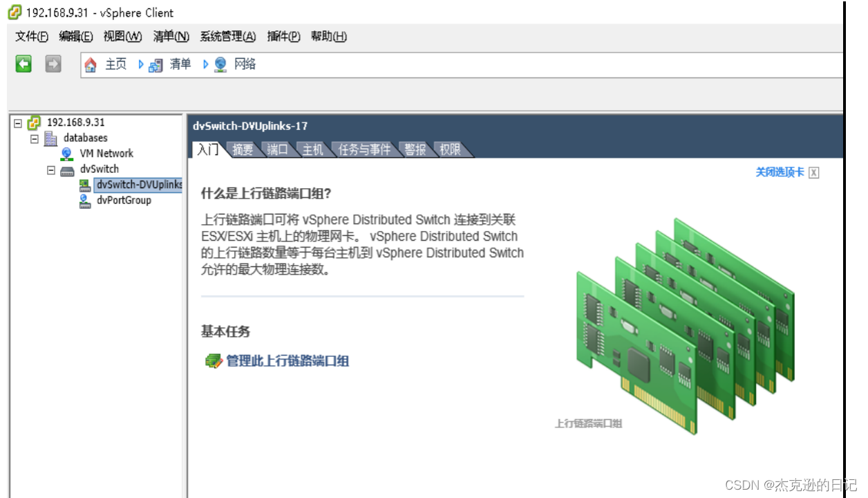Select dvPortGroup in the tree

[124, 201]
